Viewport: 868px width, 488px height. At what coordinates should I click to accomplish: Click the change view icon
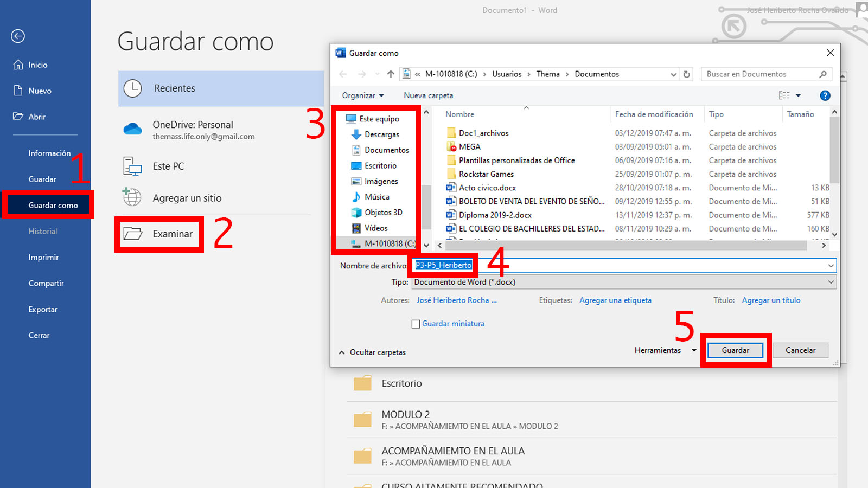(784, 95)
